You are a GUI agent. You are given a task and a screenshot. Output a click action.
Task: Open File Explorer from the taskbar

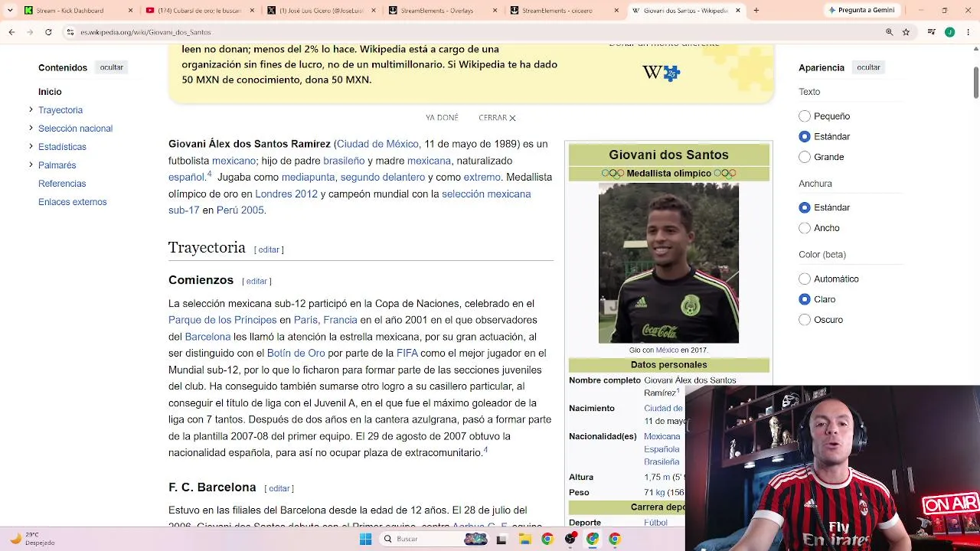(524, 539)
